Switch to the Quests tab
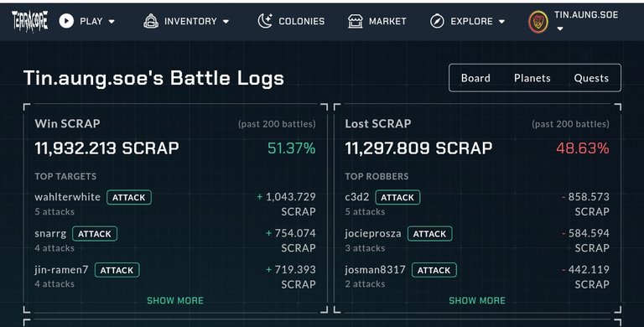Screen dimensions: 644x327 tap(591, 78)
